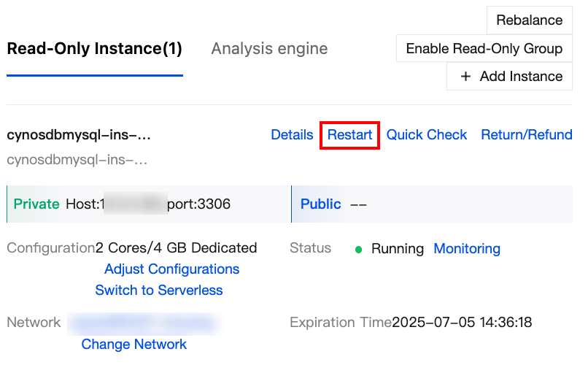Restart the read-only instance
Screen dimensions: 588x365
[349, 135]
